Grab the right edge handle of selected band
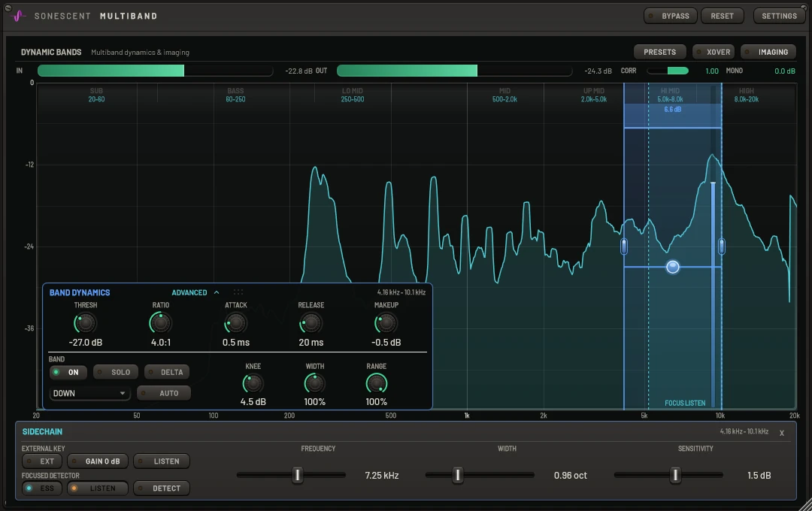 [721, 246]
